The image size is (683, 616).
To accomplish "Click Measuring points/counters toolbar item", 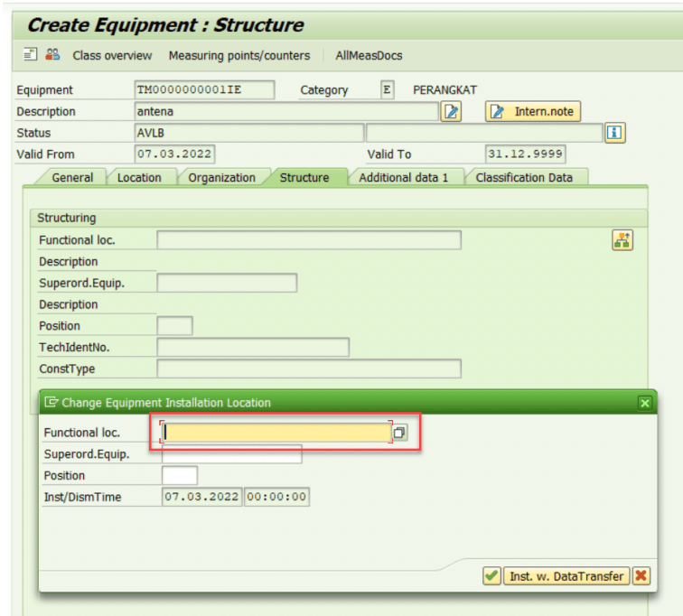I will pos(239,55).
